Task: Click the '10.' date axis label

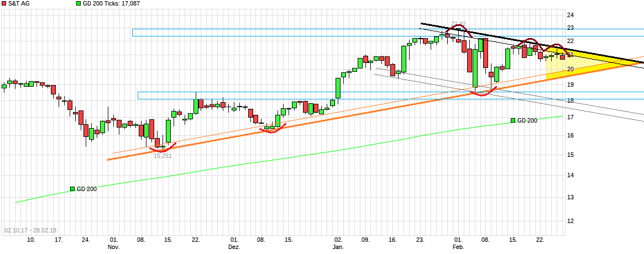Action: click(x=31, y=240)
